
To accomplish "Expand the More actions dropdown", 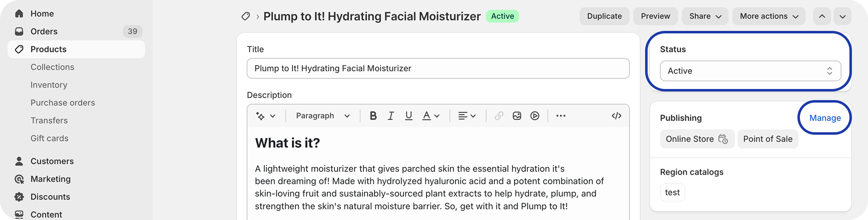I will click(769, 16).
